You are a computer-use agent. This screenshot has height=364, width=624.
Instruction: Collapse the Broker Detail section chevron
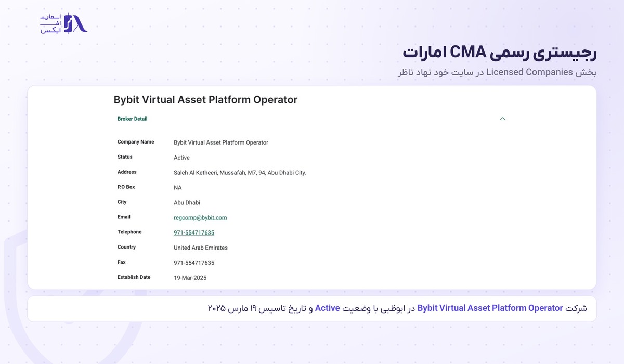point(502,119)
